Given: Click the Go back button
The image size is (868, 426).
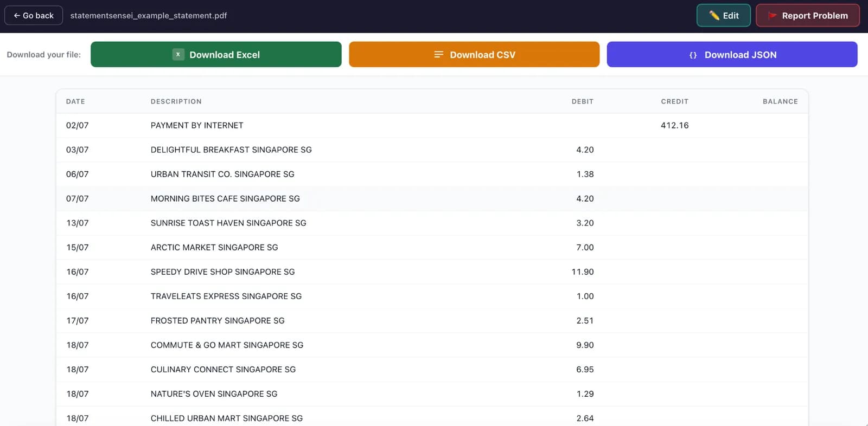Looking at the screenshot, I should [34, 16].
